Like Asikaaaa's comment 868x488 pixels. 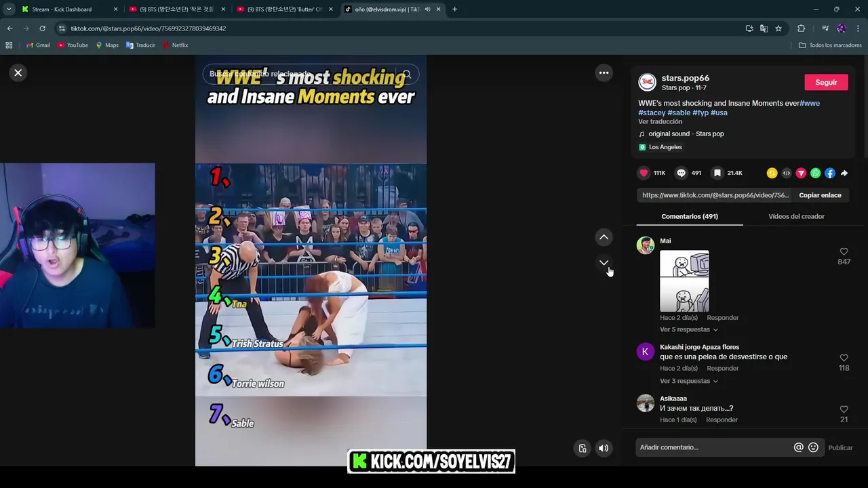tap(844, 409)
